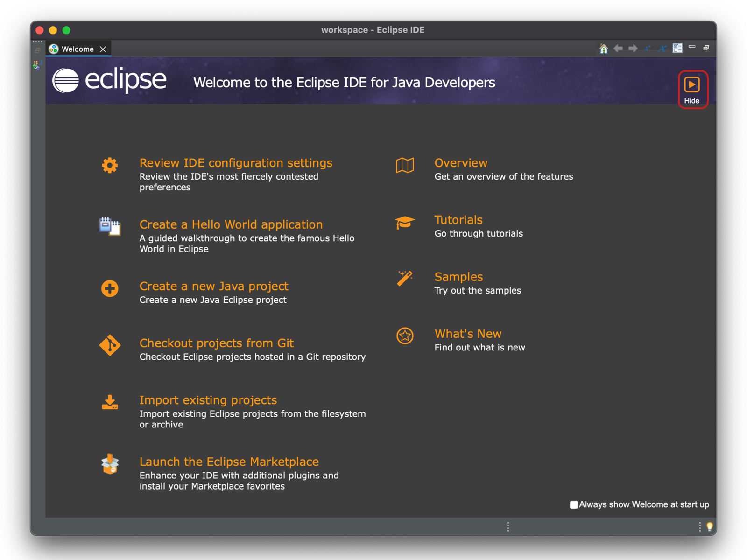Click the reduce font size icon
The width and height of the screenshot is (747, 560).
click(648, 49)
